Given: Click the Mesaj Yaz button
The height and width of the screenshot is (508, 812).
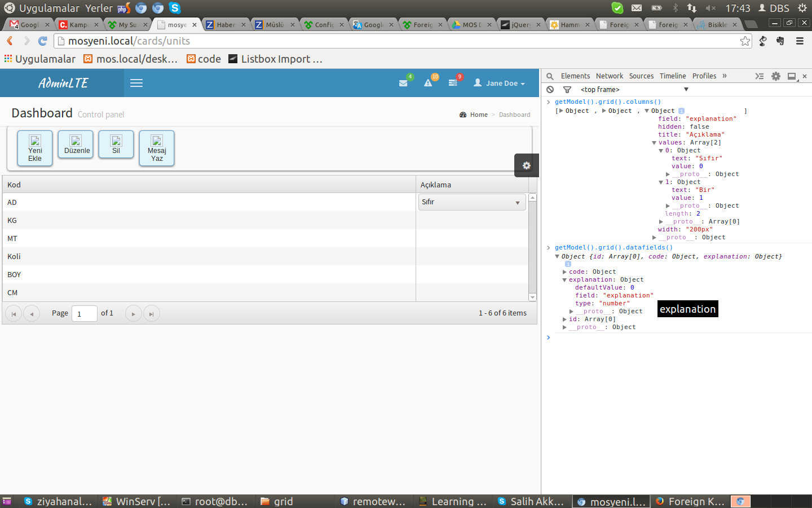Looking at the screenshot, I should [157, 148].
